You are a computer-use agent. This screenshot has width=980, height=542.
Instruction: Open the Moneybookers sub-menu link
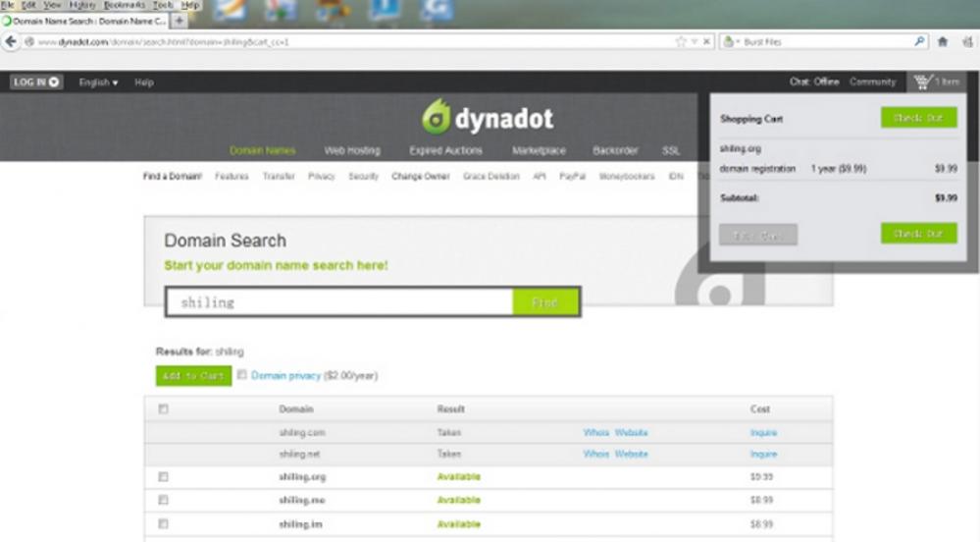click(x=627, y=177)
